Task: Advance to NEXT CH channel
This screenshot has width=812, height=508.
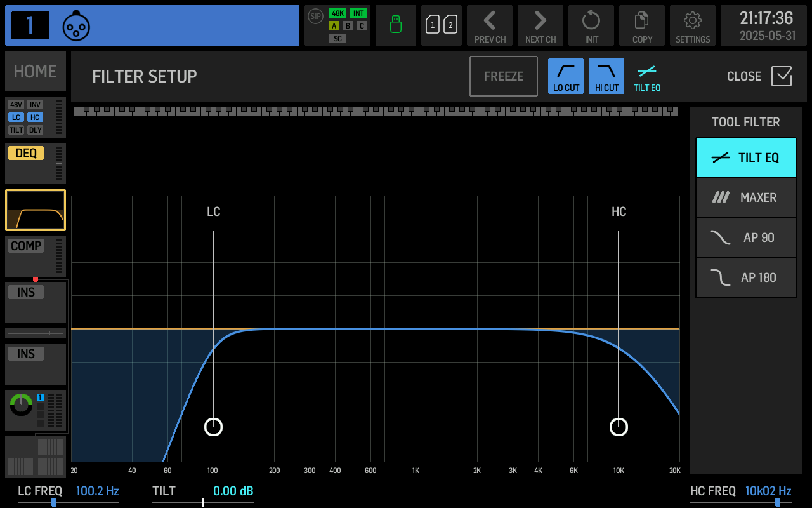Action: pos(540,25)
